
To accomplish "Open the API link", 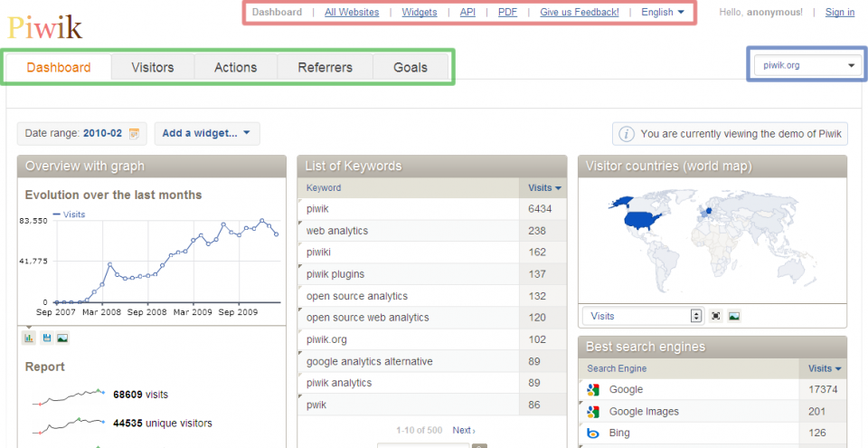I will [467, 12].
